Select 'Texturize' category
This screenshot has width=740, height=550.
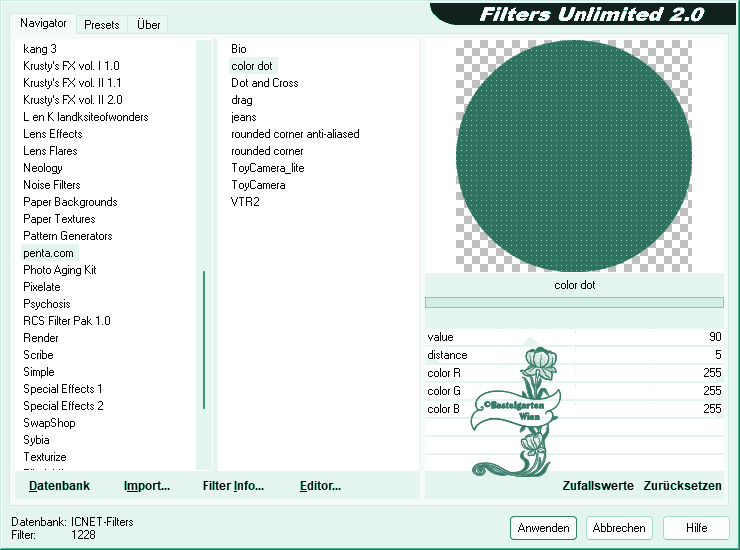coord(45,457)
